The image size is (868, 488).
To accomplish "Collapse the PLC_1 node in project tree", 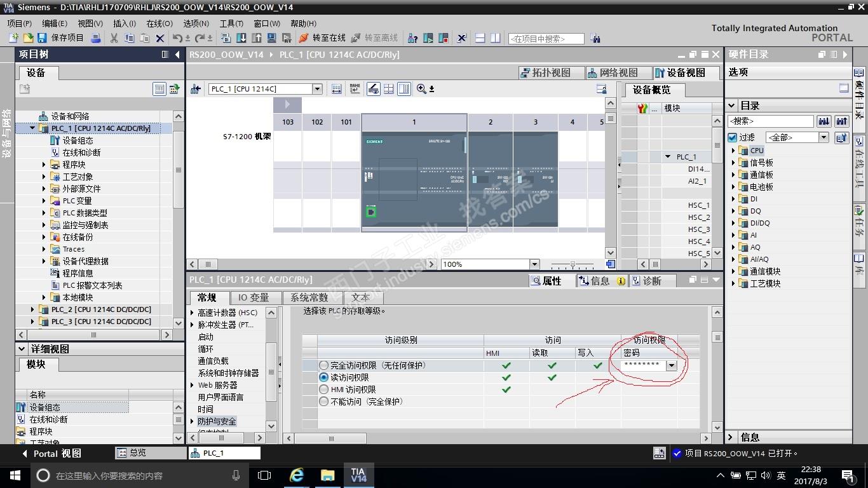I will [32, 128].
